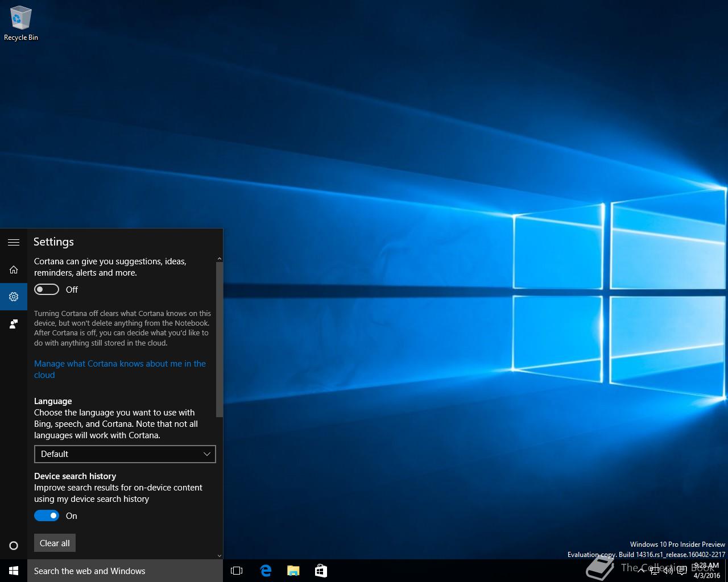The image size is (728, 582).
Task: Click the settings scroll up arrow
Action: click(220, 259)
